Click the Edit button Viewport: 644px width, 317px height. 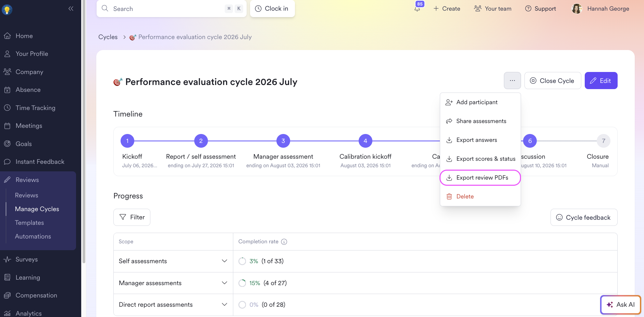(x=601, y=81)
